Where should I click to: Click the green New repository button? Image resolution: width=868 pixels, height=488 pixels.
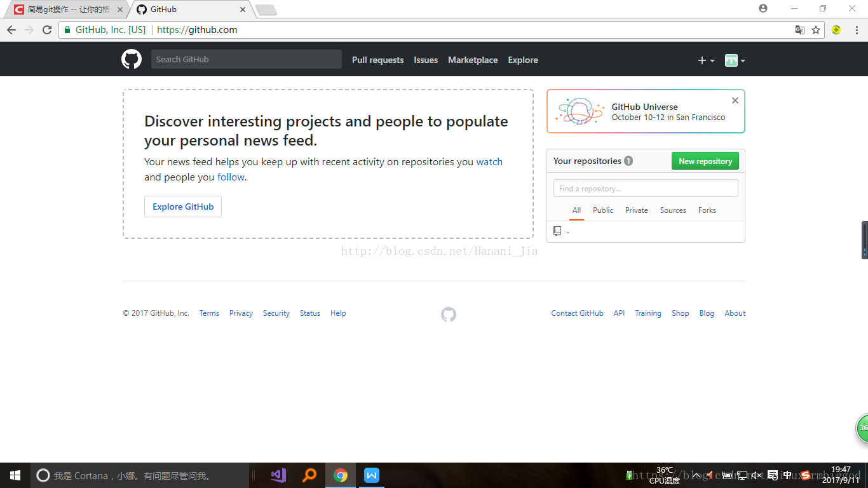point(705,161)
